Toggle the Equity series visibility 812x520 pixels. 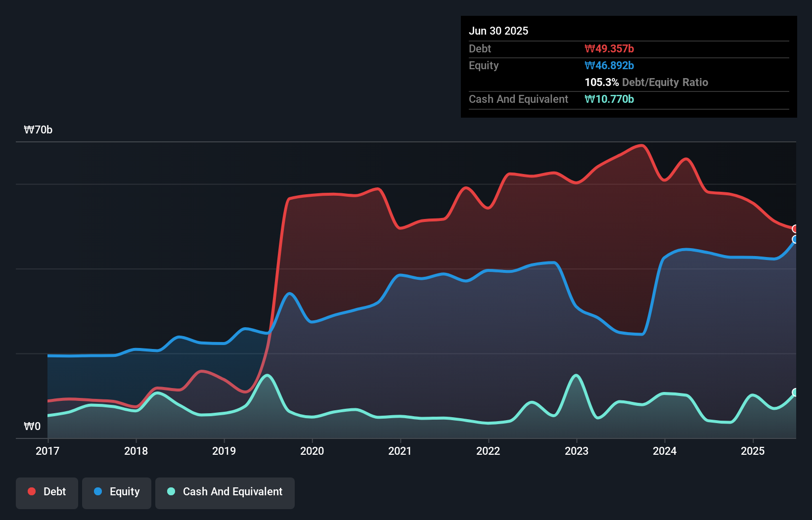click(116, 492)
